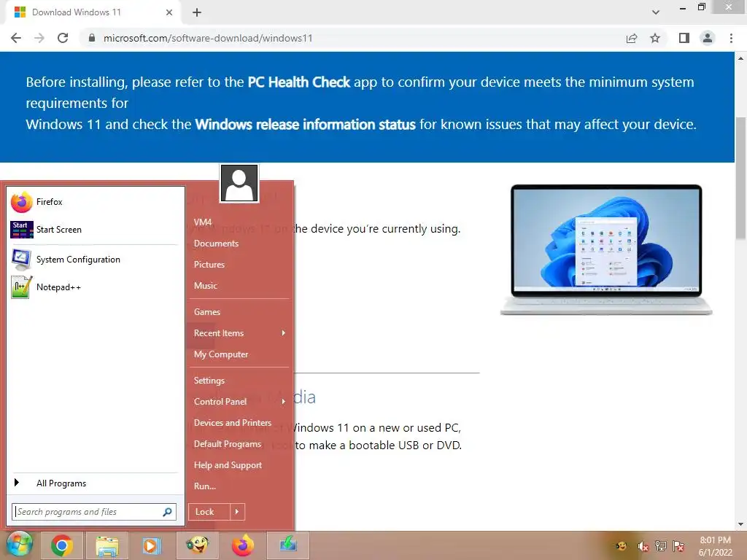The image size is (747, 560).
Task: Click the scrollbar up arrow
Action: pos(741,58)
